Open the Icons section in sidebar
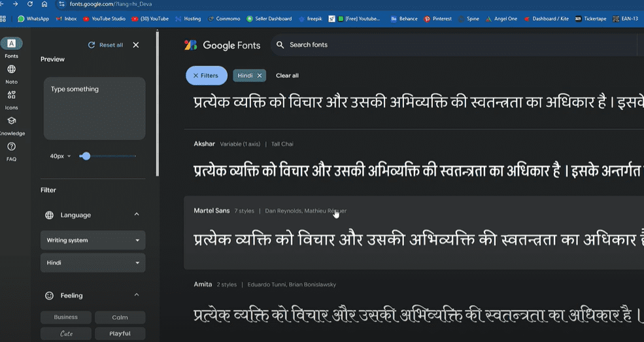 [x=11, y=95]
